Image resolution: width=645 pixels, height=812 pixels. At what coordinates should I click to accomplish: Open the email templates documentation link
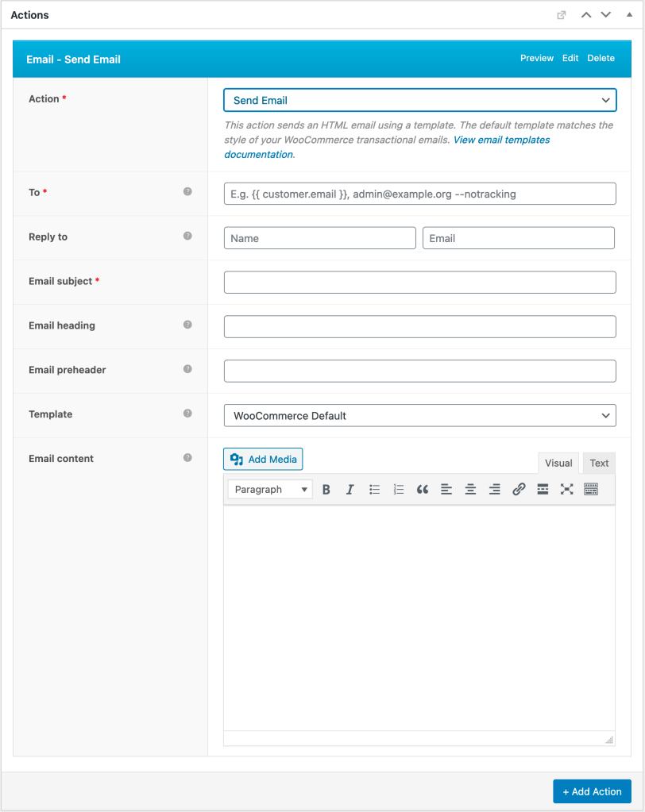click(x=500, y=140)
